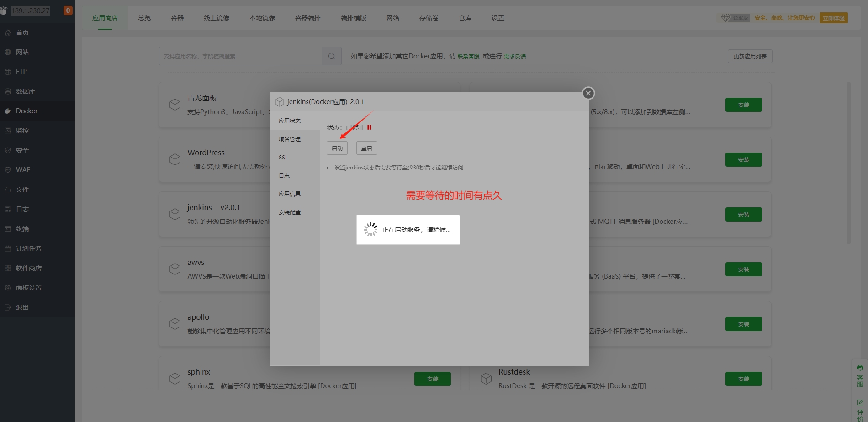Select 域名管理 in dialog side menu
Image resolution: width=868 pixels, height=422 pixels.
point(290,139)
